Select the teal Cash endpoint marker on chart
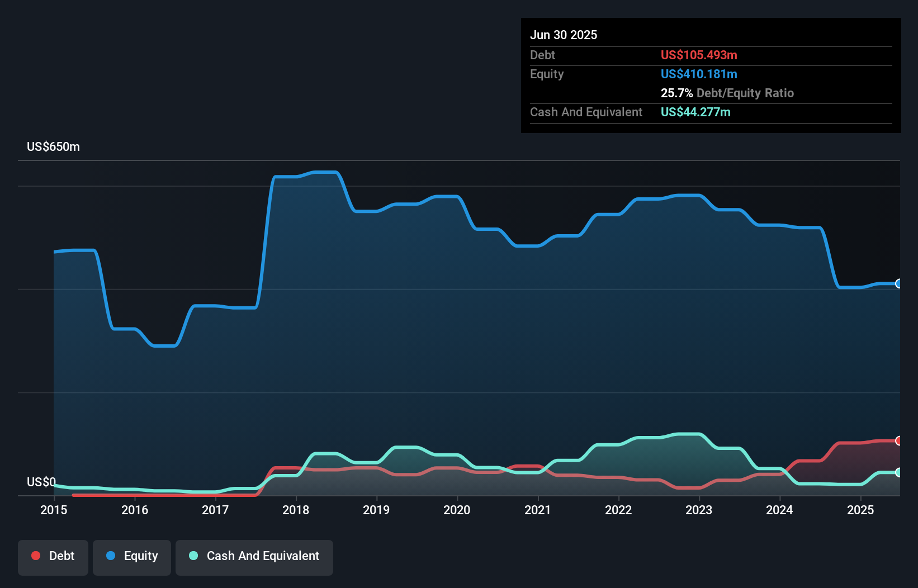The image size is (918, 588). [898, 472]
